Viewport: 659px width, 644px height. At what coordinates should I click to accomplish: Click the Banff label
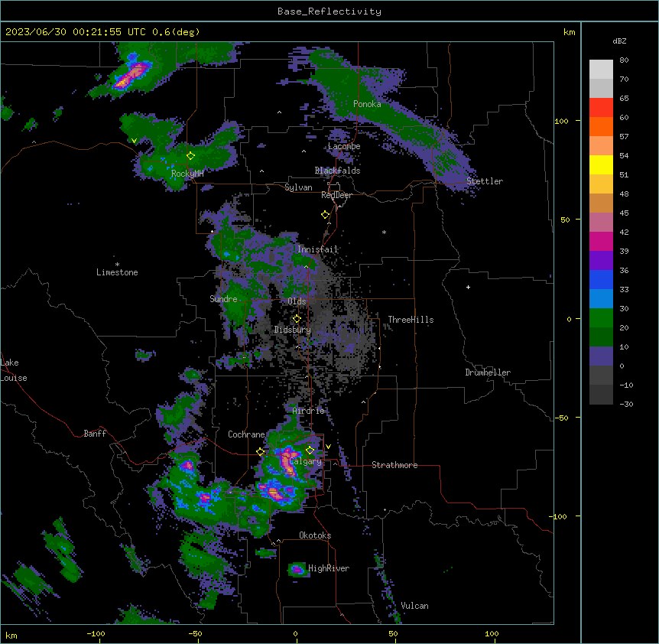[95, 434]
